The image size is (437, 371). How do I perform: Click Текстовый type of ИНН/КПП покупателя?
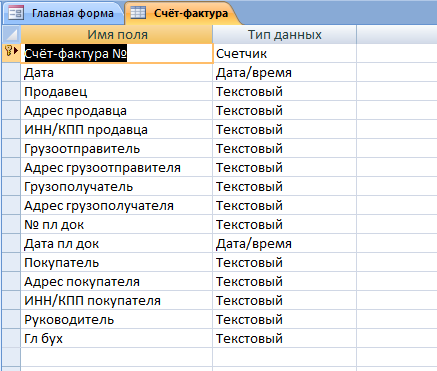coord(284,300)
